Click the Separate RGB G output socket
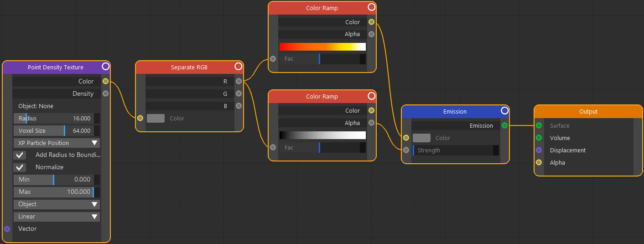The height and width of the screenshot is (244, 644). (239, 93)
